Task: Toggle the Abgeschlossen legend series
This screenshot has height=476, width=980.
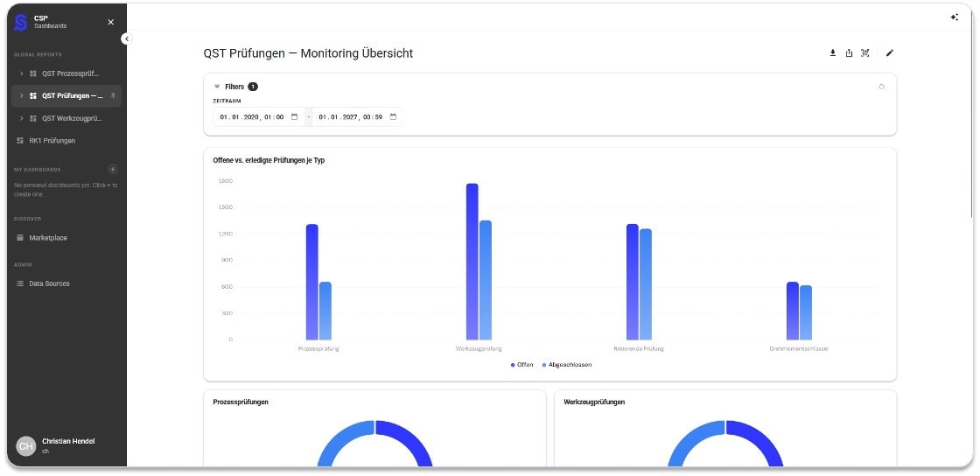Action: point(567,365)
